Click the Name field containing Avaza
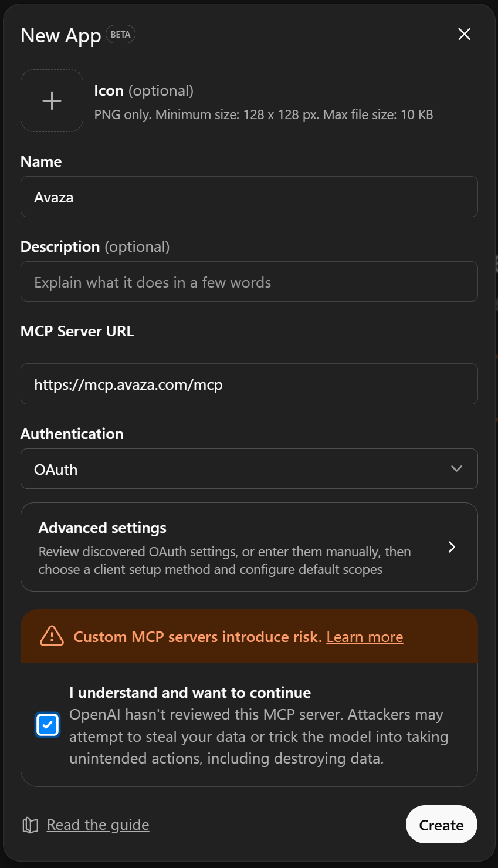498x868 pixels. (249, 197)
